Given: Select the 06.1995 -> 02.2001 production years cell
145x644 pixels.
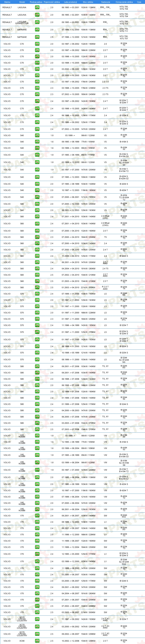Looking at the screenshot, I should coord(70,15).
